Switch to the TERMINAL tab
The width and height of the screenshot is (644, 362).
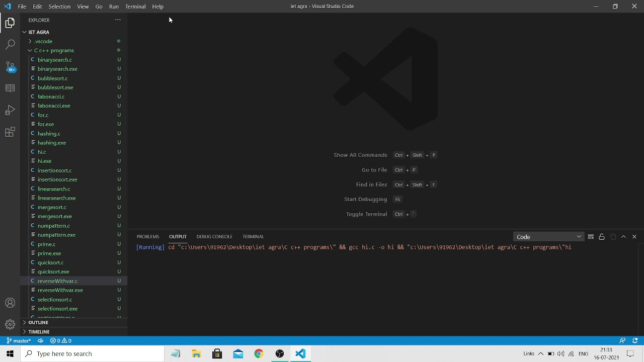(x=253, y=237)
